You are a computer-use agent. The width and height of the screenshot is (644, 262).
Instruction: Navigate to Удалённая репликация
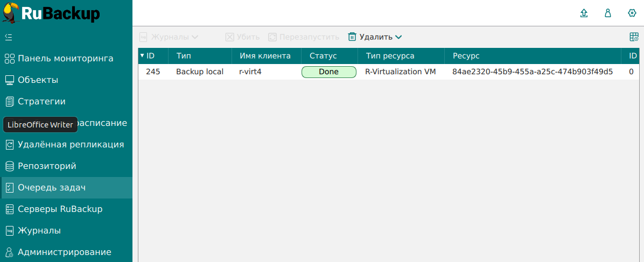tap(71, 145)
